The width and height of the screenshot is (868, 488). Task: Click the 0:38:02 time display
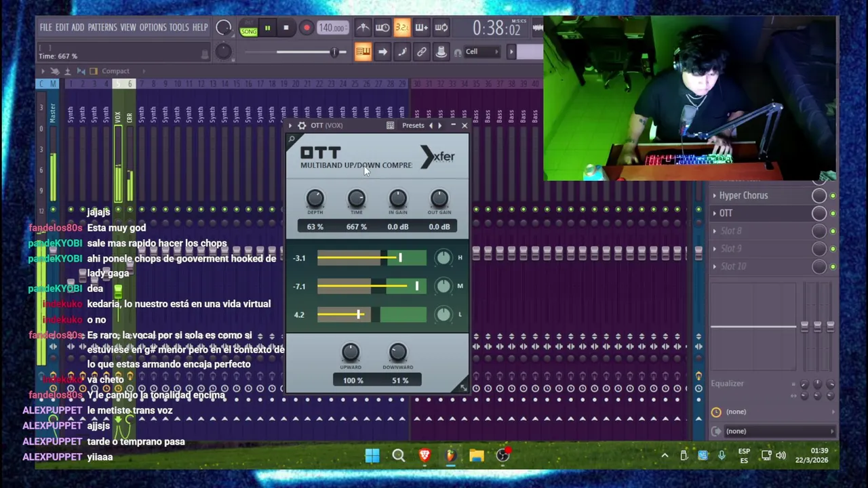(496, 28)
